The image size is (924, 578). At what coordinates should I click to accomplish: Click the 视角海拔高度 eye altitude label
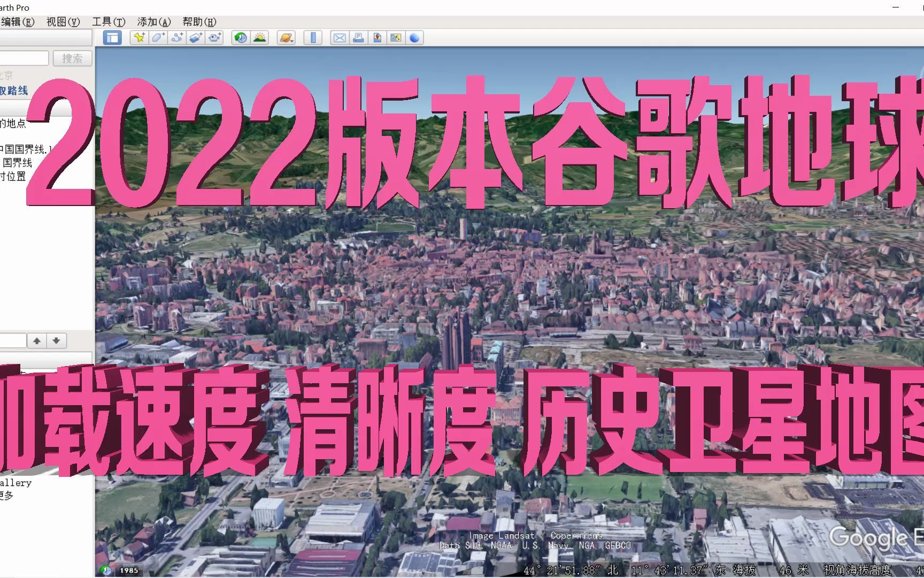(x=857, y=571)
